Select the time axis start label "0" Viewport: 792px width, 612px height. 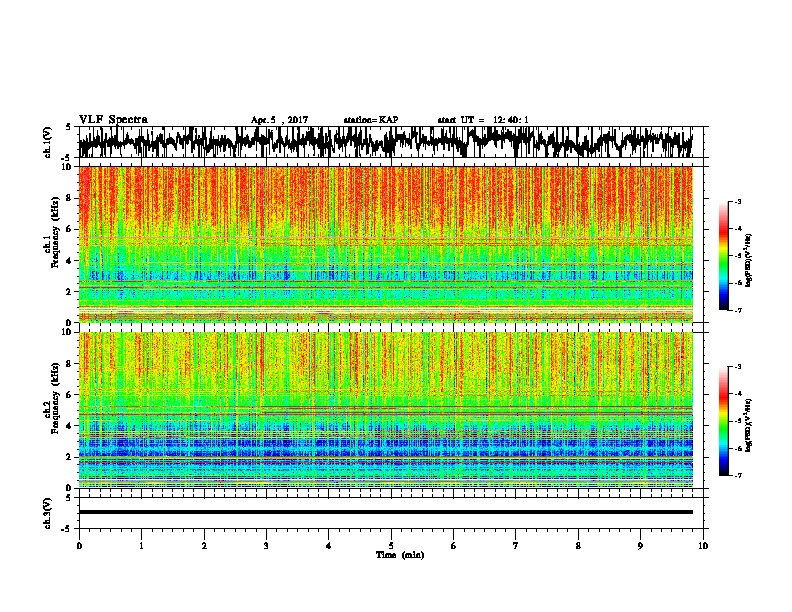(x=79, y=546)
